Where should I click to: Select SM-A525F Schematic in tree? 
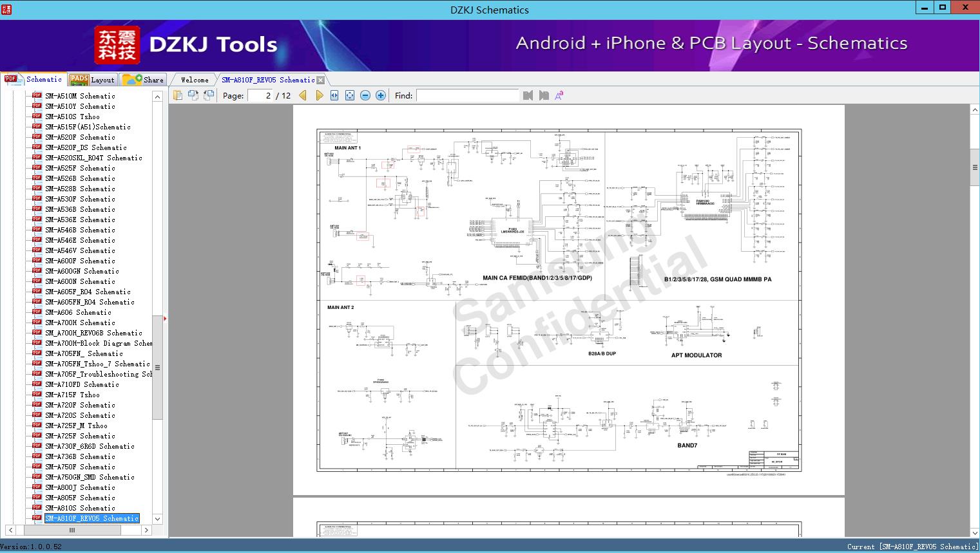(x=80, y=168)
